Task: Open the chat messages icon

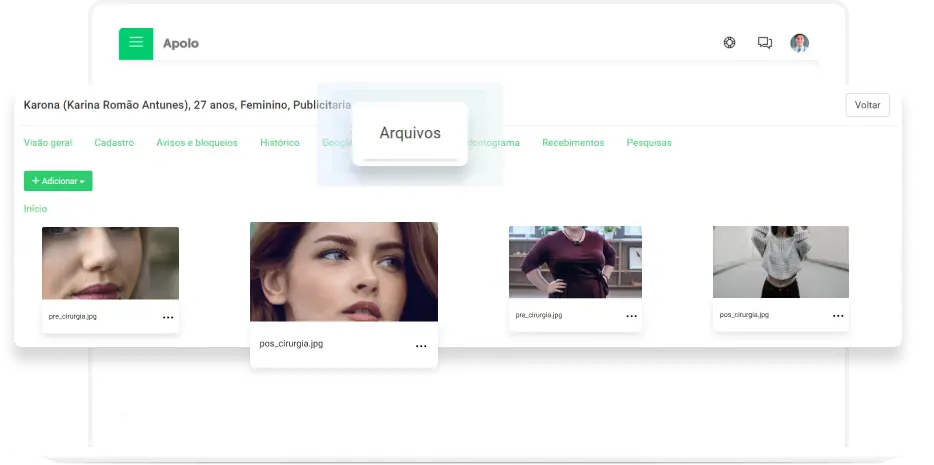Action: pos(764,43)
